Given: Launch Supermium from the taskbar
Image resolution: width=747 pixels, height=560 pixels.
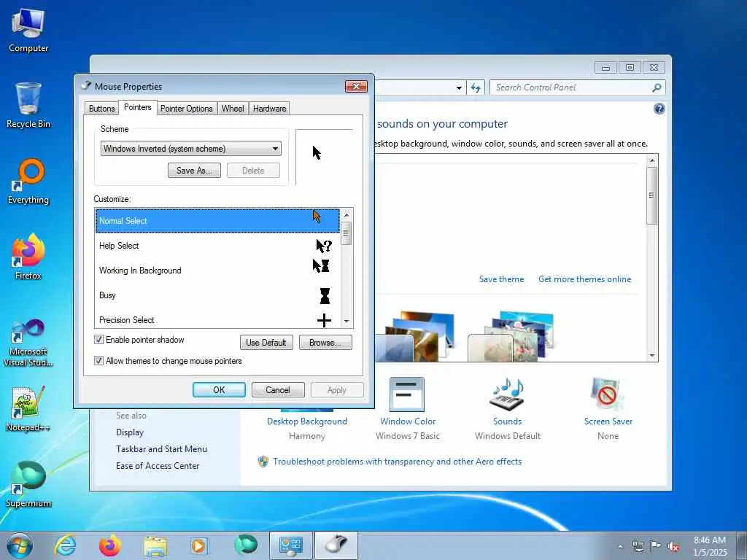Looking at the screenshot, I should pos(246,545).
